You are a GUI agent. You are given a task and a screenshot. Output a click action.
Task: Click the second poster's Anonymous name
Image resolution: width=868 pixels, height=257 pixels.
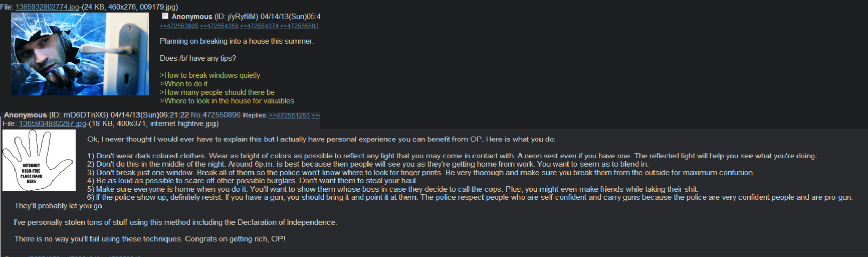(x=26, y=115)
